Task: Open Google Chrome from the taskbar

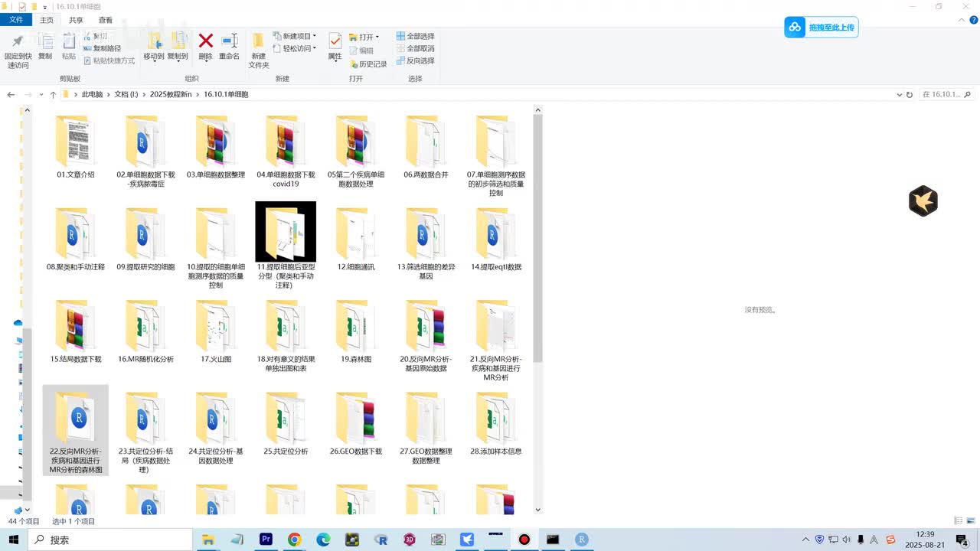Action: pyautogui.click(x=295, y=540)
